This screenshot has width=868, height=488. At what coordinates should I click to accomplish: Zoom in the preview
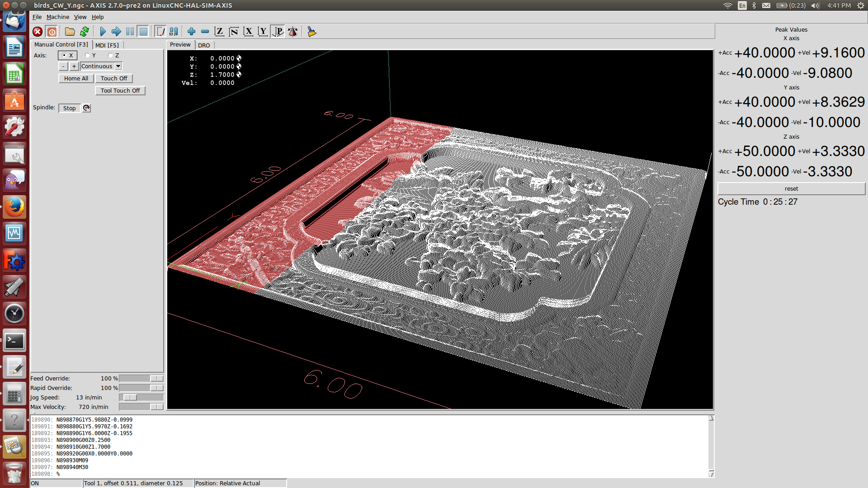(x=191, y=32)
